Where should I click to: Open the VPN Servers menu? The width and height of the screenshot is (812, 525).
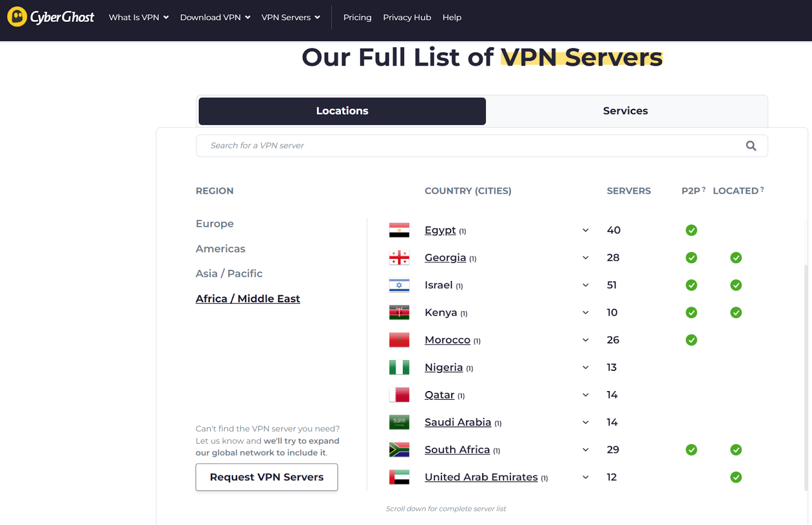click(291, 17)
